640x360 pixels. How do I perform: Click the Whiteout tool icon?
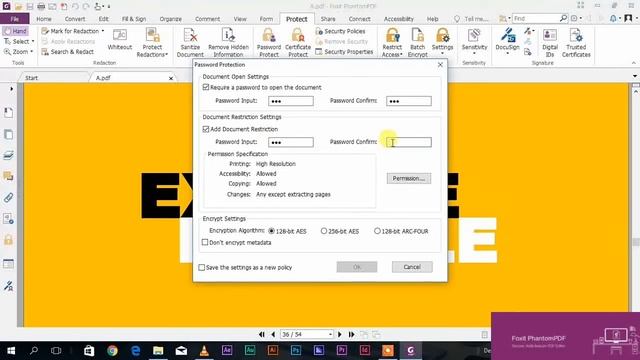pos(120,36)
